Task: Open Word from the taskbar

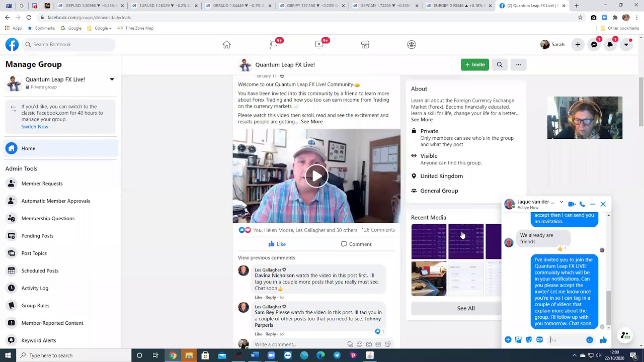Action: pyautogui.click(x=255, y=355)
